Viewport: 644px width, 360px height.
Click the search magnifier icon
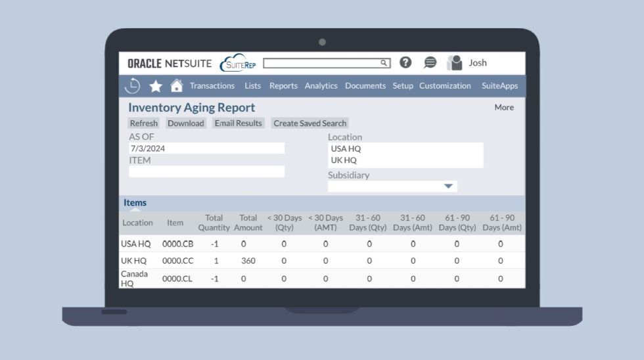(x=384, y=63)
